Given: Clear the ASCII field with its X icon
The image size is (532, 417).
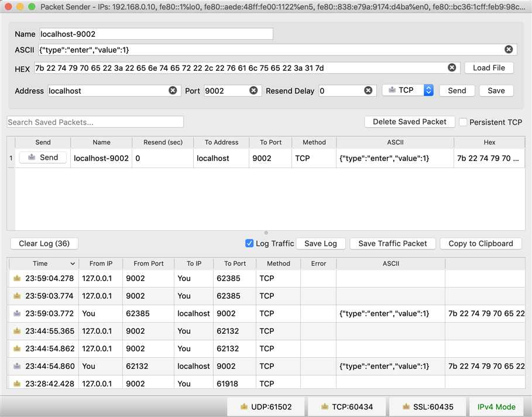Looking at the screenshot, I should click(508, 50).
